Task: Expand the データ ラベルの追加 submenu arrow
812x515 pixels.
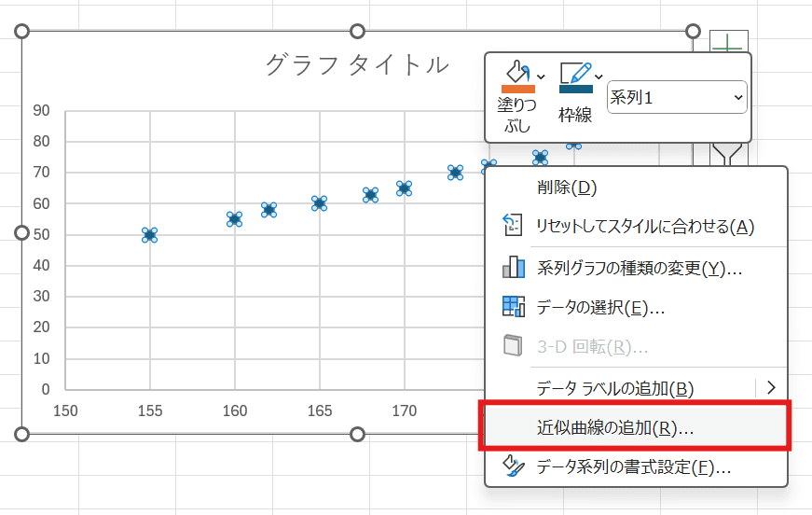Action: pyautogui.click(x=770, y=387)
